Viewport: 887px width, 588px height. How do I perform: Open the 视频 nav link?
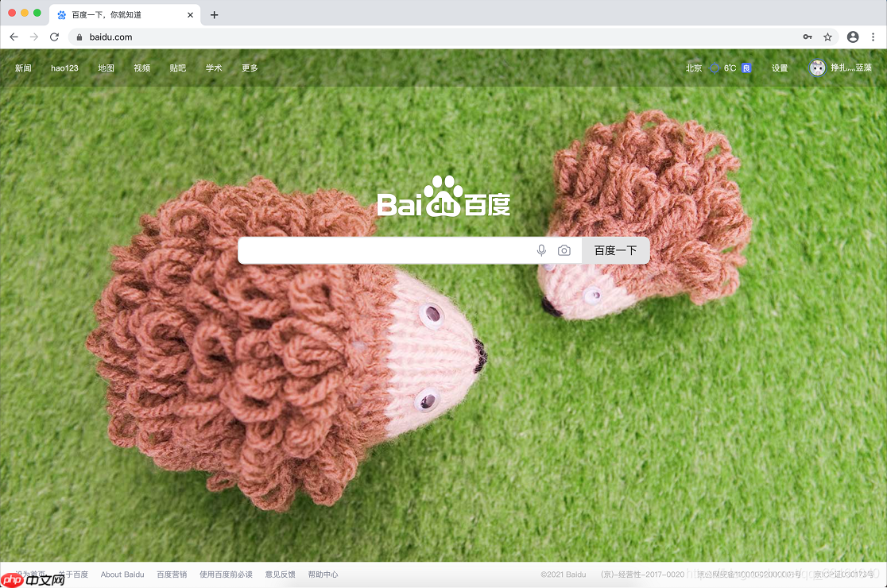point(142,68)
